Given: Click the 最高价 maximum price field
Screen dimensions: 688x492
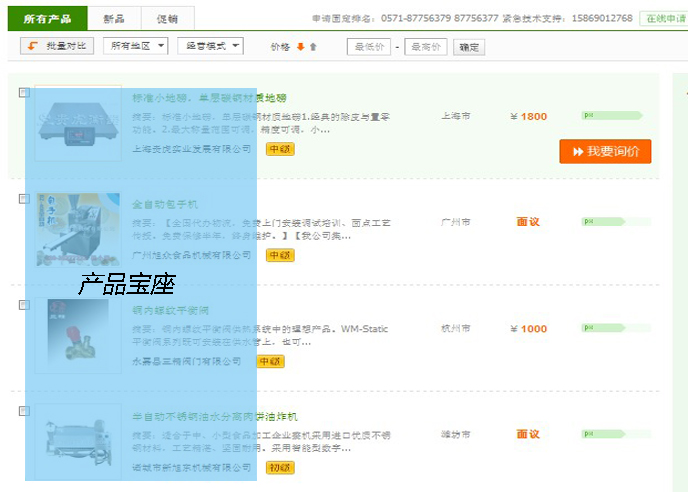Looking at the screenshot, I should pyautogui.click(x=425, y=47).
